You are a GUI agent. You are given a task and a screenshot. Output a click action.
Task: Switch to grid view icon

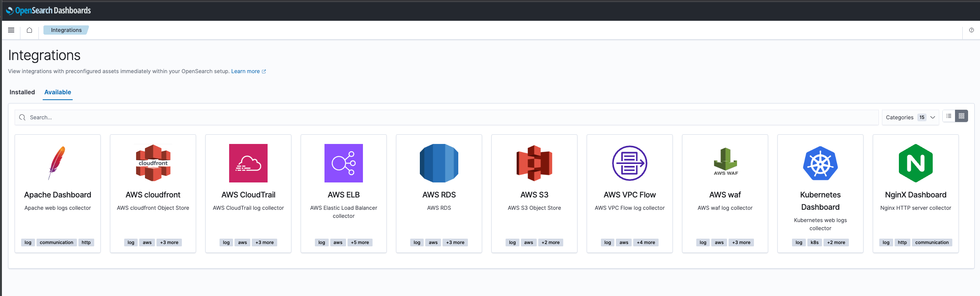tap(962, 116)
